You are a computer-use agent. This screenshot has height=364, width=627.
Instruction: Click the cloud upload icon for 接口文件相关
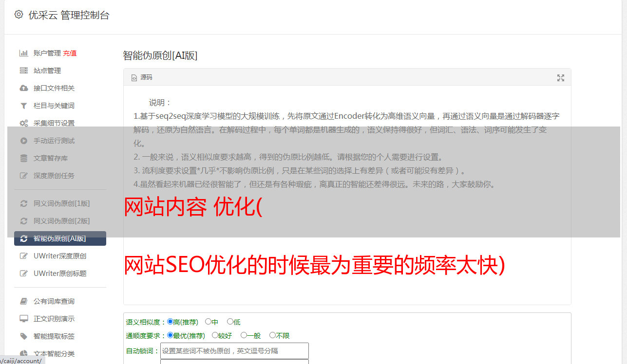click(23, 88)
